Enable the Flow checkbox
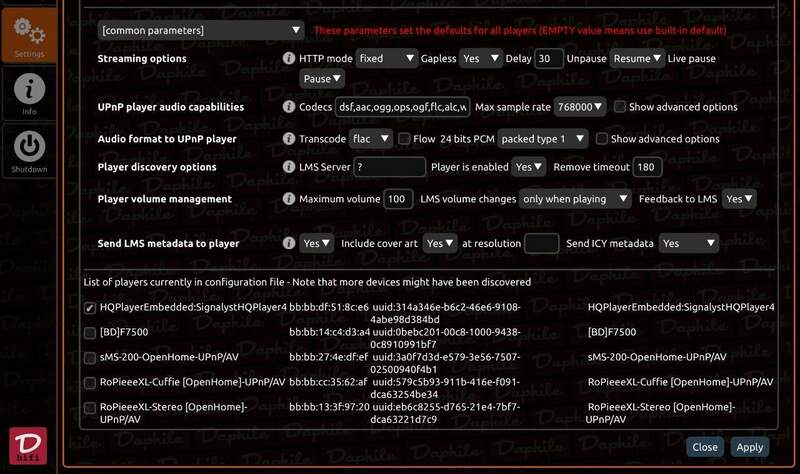Screen dimensions: 800x474 (404, 139)
